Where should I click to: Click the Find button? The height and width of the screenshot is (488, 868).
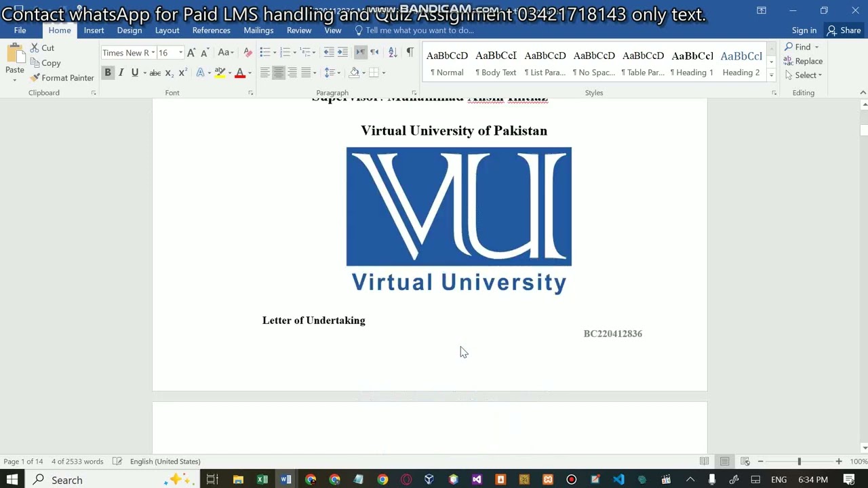[802, 47]
